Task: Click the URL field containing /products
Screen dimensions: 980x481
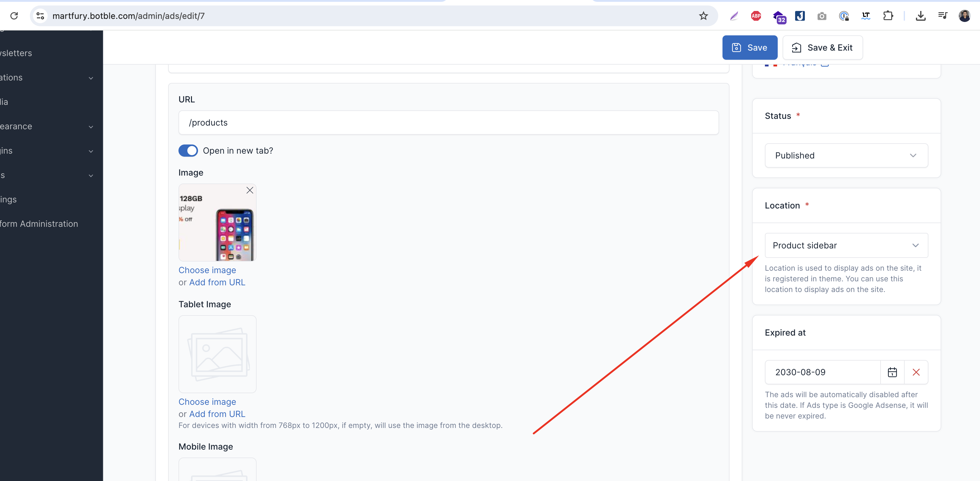Action: click(449, 123)
